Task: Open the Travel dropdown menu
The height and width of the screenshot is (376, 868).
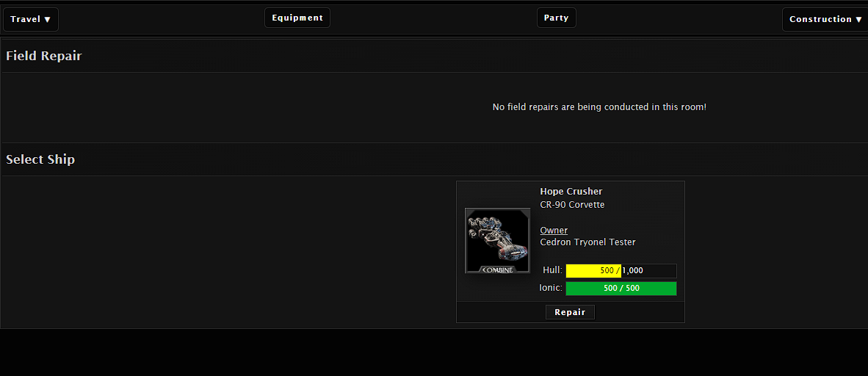Action: pos(30,19)
